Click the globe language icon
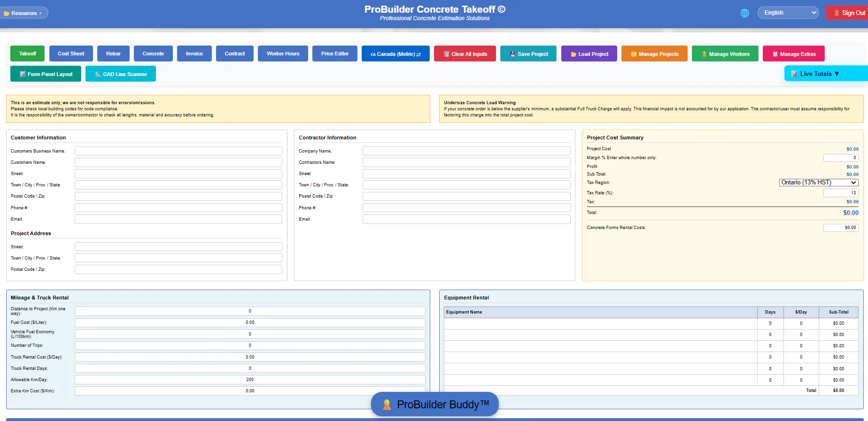The image size is (868, 421). [744, 13]
